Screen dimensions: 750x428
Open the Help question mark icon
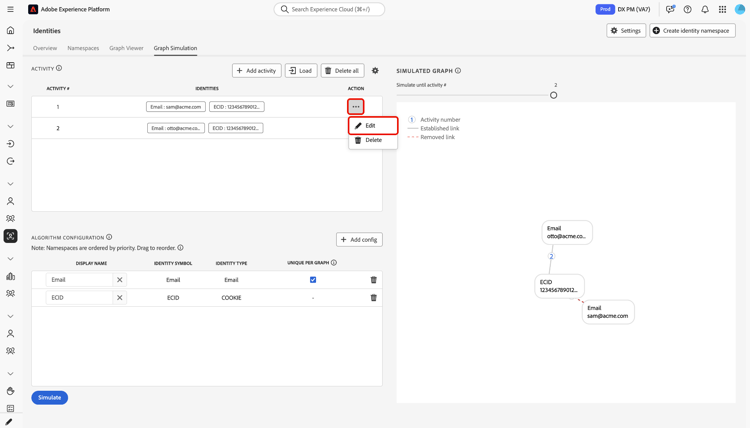[687, 9]
